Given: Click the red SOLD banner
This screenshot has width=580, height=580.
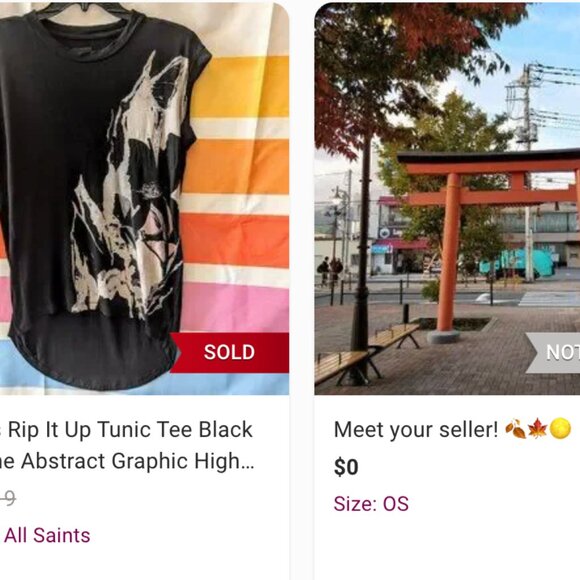Looking at the screenshot, I should [x=229, y=353].
